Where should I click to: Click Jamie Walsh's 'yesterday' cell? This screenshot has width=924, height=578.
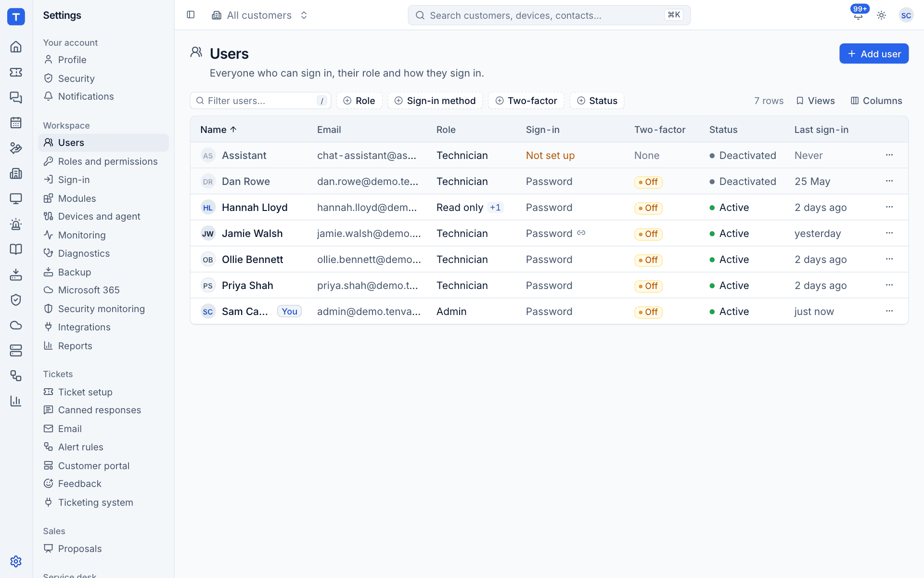(x=818, y=234)
